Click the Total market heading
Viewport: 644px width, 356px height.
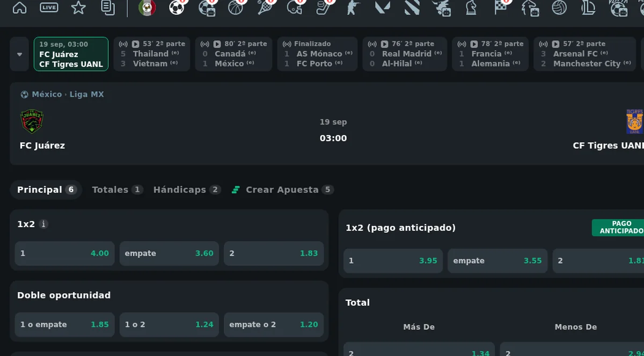tap(357, 303)
